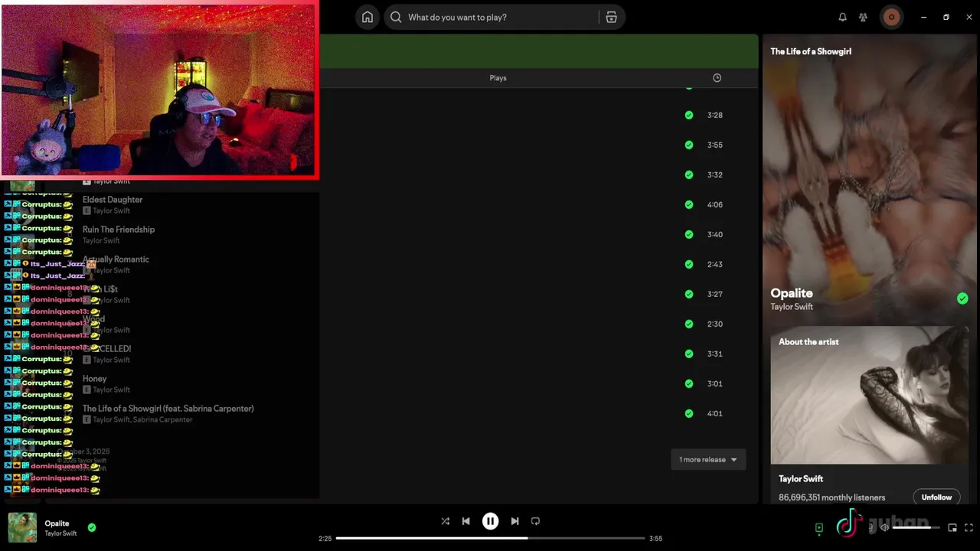Toggle repeat mode
This screenshot has width=980, height=551.
click(x=535, y=521)
